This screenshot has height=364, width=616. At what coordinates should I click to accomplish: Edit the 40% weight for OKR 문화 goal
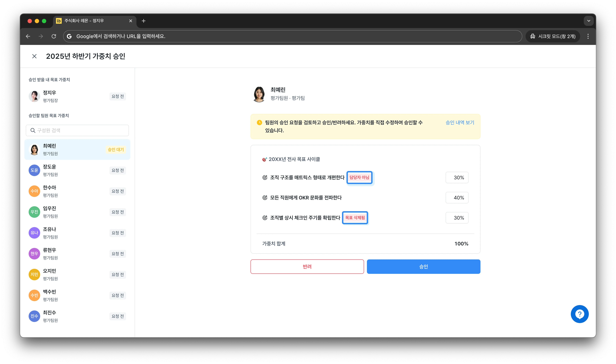pos(457,197)
